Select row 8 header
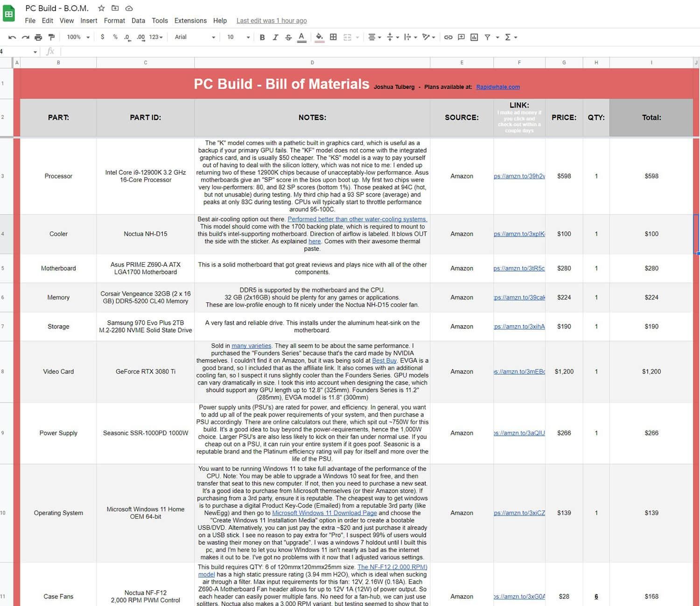The height and width of the screenshot is (606, 700). coord(7,372)
